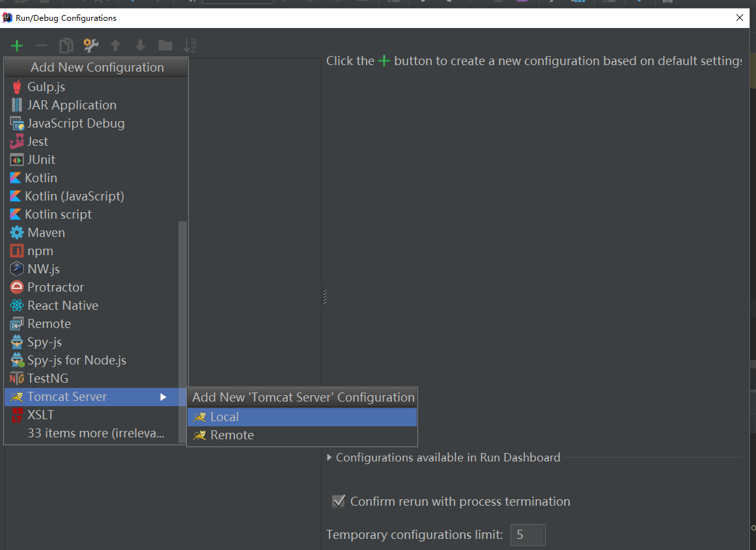Click the green plus Add Configuration icon
Viewport: 756px width, 550px height.
(17, 46)
